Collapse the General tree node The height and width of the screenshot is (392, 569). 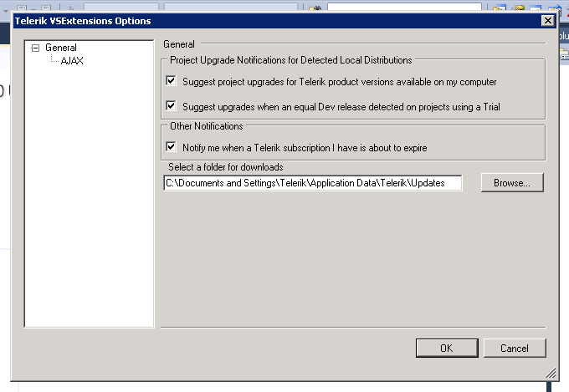[x=35, y=48]
